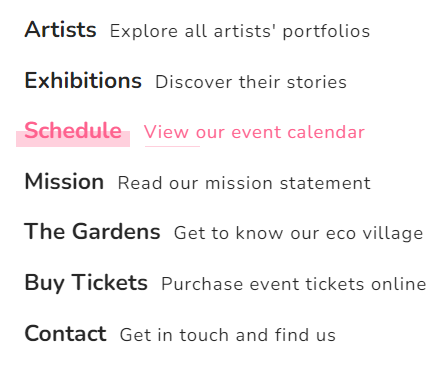Select 'Discover their stories' text
Screen dimensions: 444x366
(x=251, y=82)
